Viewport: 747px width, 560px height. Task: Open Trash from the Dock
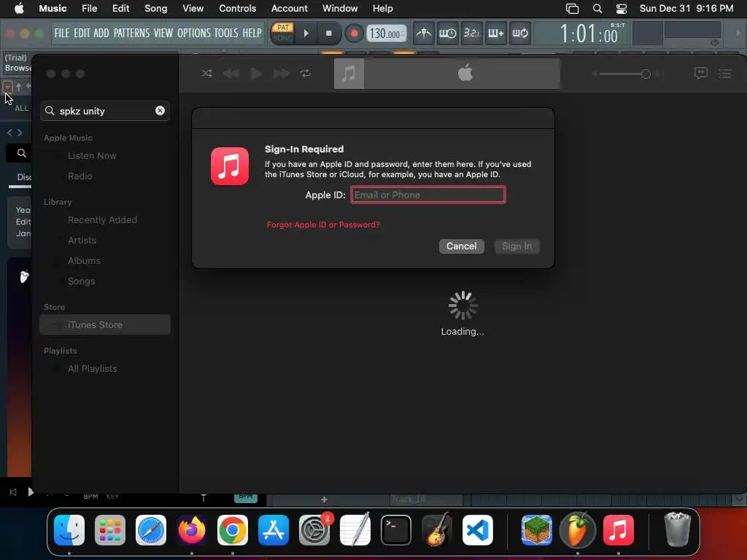(x=677, y=530)
